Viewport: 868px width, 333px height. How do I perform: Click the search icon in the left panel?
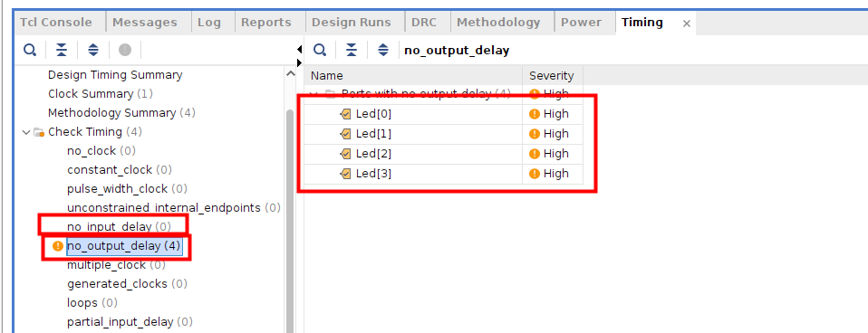(29, 51)
